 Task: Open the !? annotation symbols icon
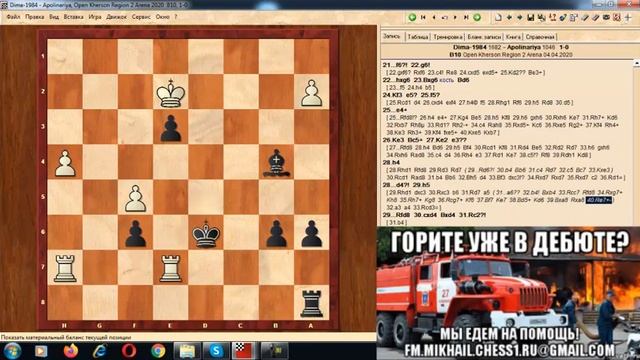click(x=552, y=17)
